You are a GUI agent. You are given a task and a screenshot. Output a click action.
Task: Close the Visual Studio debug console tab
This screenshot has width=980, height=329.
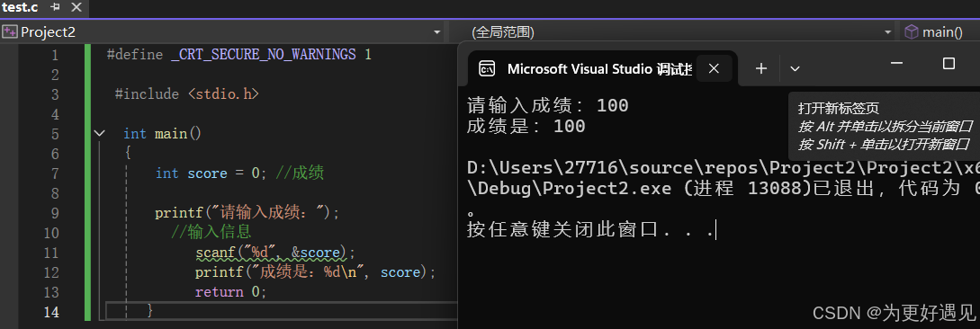coord(714,68)
